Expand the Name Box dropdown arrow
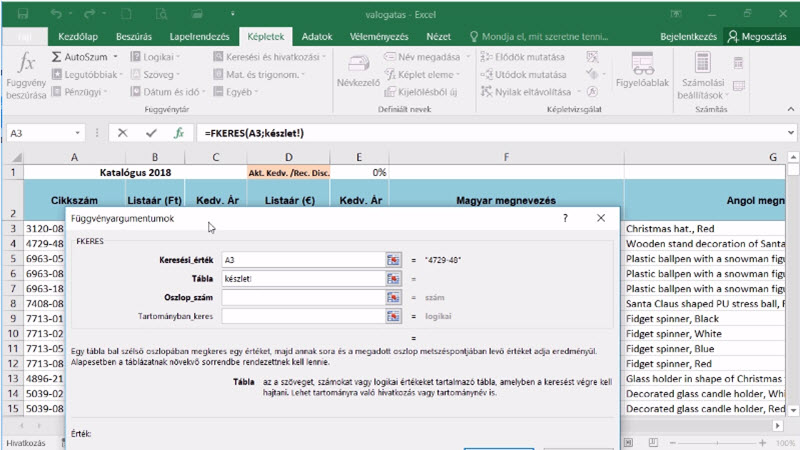 coord(77,133)
